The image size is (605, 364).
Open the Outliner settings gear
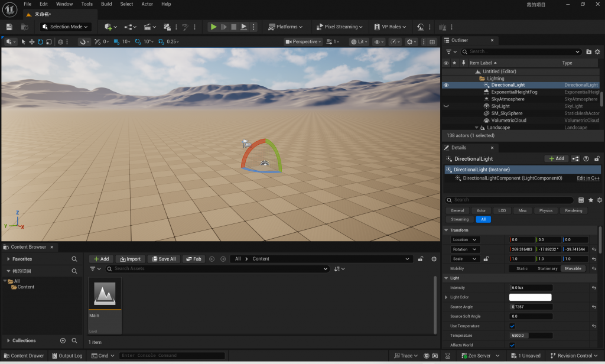pos(597,51)
